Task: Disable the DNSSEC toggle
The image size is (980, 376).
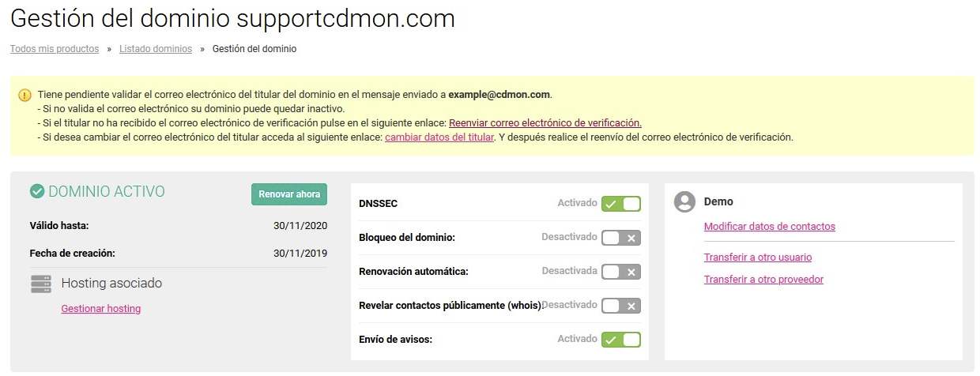Action: click(x=621, y=204)
